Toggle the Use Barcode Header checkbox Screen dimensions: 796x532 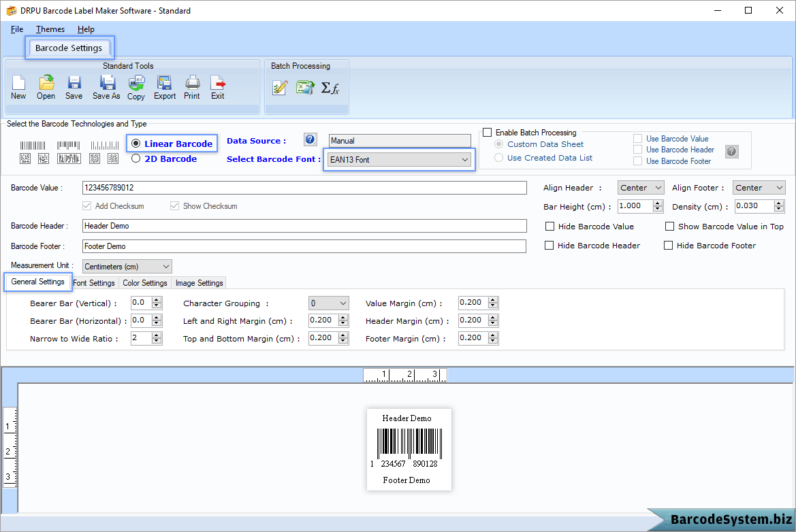[x=637, y=149]
